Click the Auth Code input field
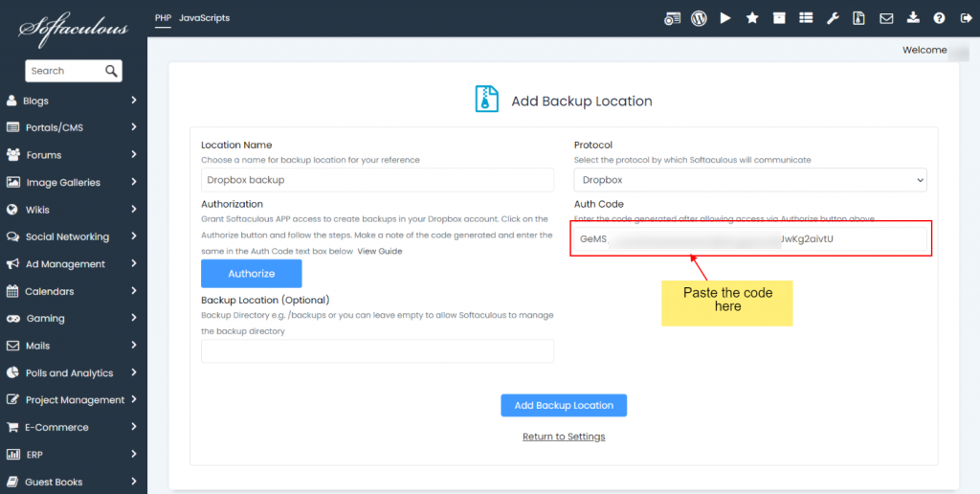 tap(750, 239)
